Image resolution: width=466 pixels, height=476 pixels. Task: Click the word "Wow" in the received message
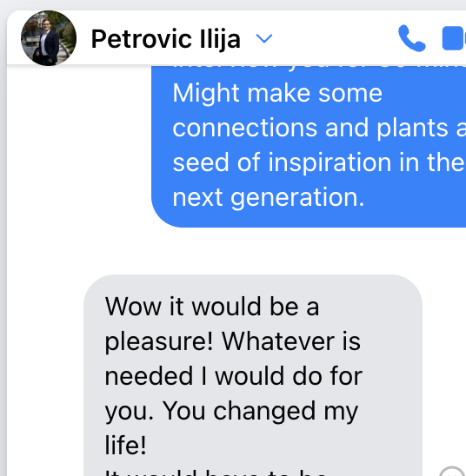click(x=133, y=307)
